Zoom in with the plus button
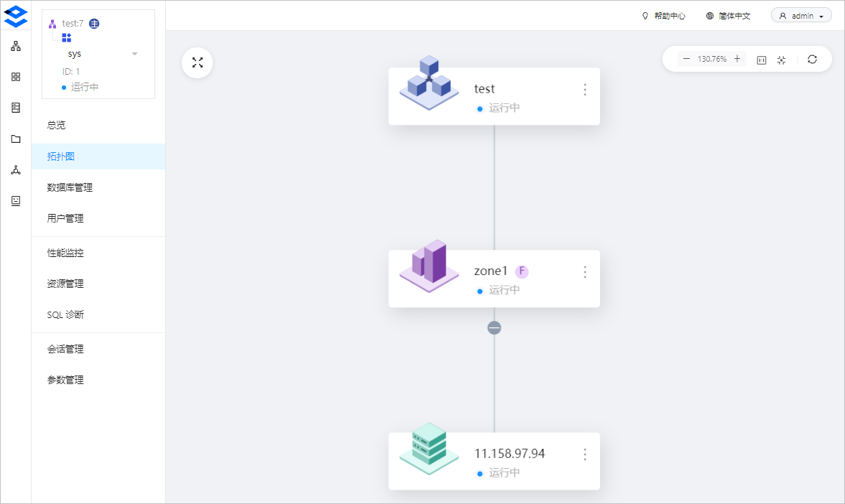Screen dimensions: 845x504 737,59
